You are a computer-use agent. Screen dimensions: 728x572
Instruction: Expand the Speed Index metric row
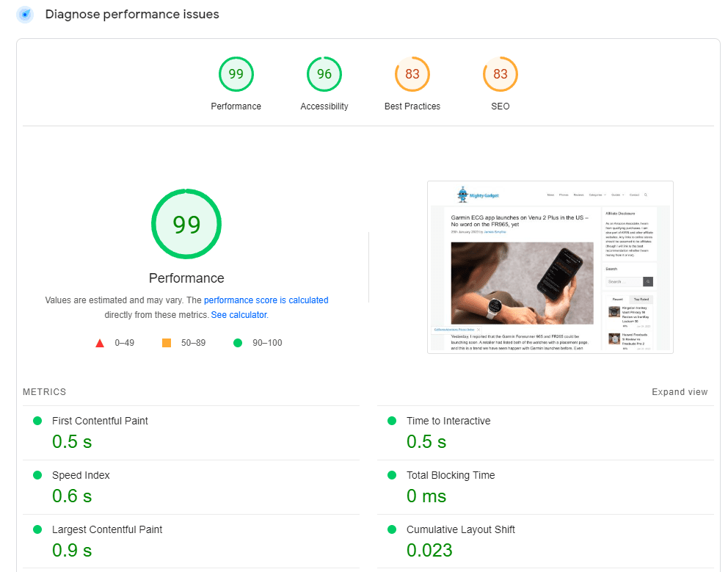point(81,476)
